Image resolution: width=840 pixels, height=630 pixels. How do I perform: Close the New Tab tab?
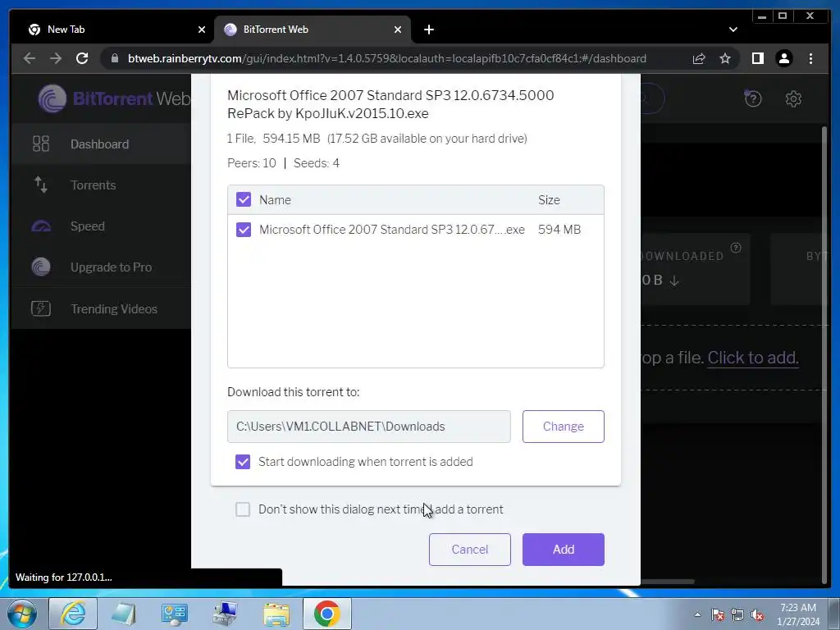tap(202, 30)
